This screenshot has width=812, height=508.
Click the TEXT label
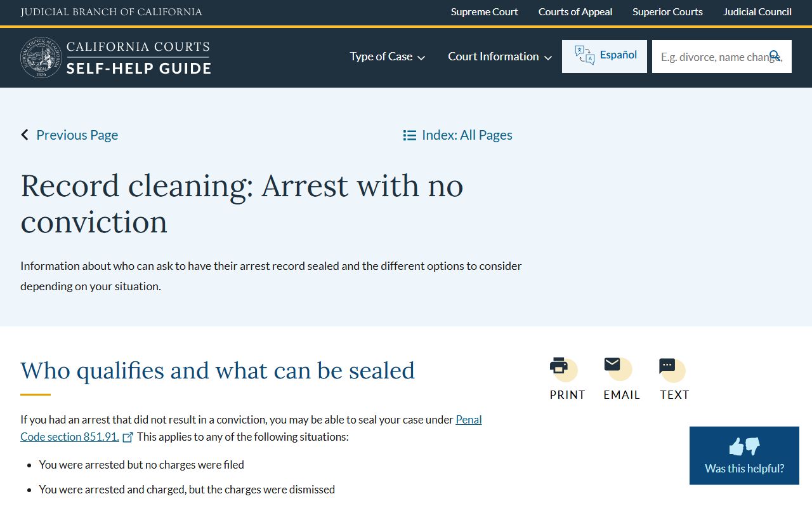[674, 395]
